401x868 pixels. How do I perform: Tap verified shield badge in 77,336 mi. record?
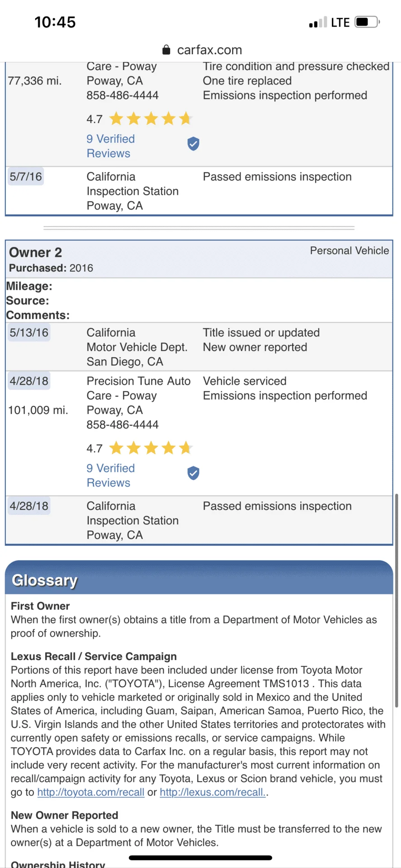tap(193, 144)
